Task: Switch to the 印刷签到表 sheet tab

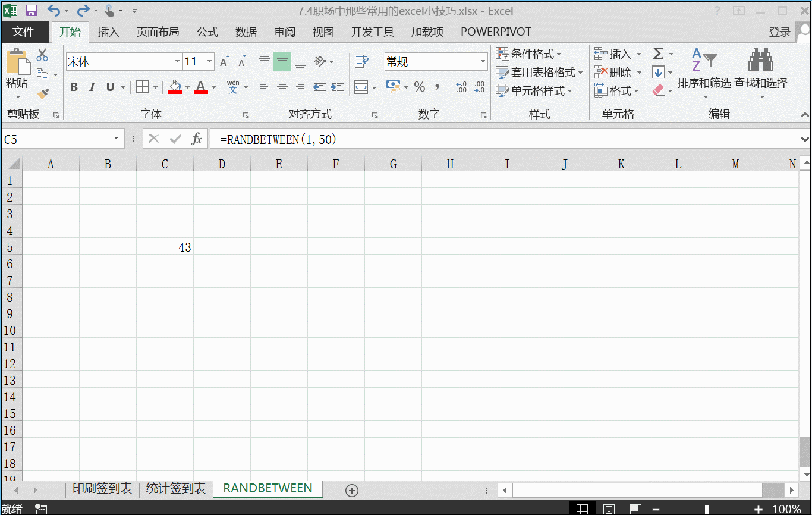Action: [x=102, y=489]
